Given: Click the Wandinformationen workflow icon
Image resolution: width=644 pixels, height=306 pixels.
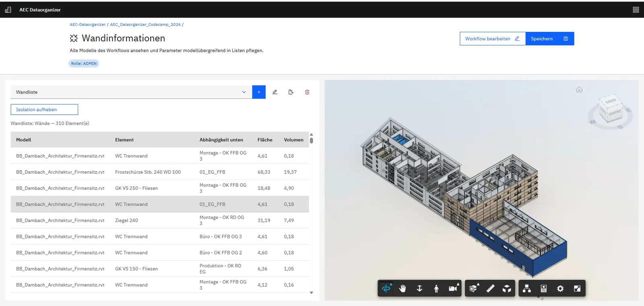Looking at the screenshot, I should 74,38.
